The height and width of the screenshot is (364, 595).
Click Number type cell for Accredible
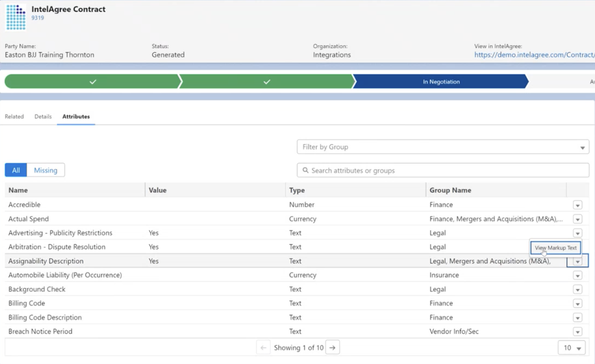(302, 205)
